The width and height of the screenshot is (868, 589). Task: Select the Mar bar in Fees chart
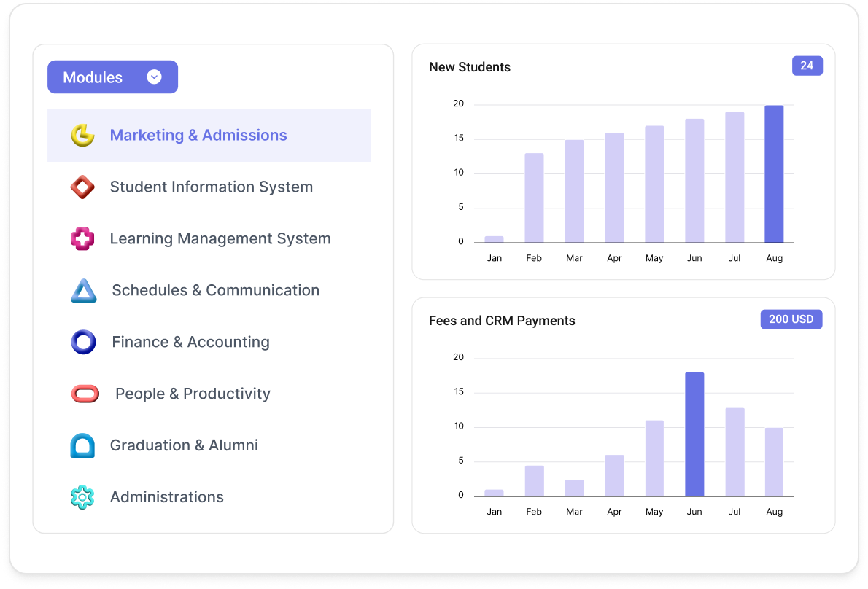point(574,488)
